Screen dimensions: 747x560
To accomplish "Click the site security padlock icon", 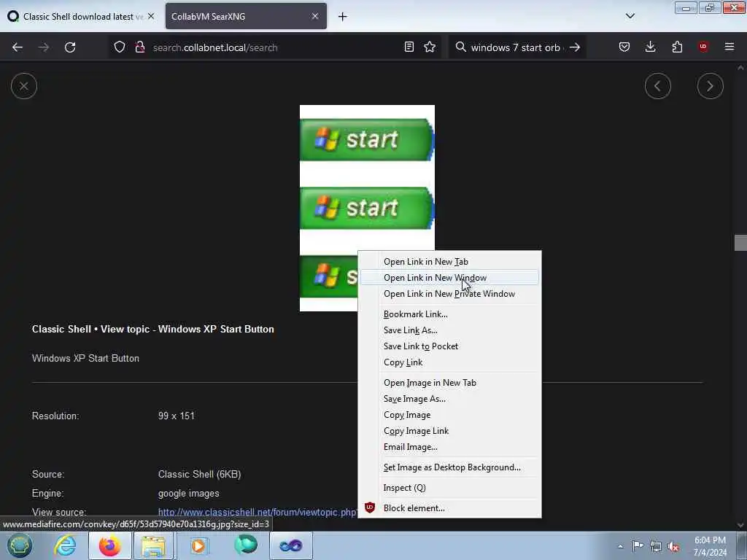I will pos(139,47).
